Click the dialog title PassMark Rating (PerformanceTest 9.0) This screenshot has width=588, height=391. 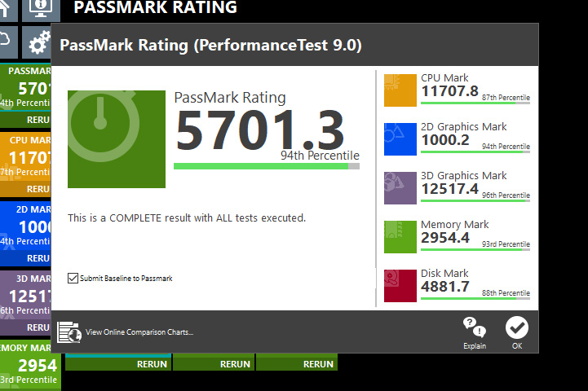[210, 46]
